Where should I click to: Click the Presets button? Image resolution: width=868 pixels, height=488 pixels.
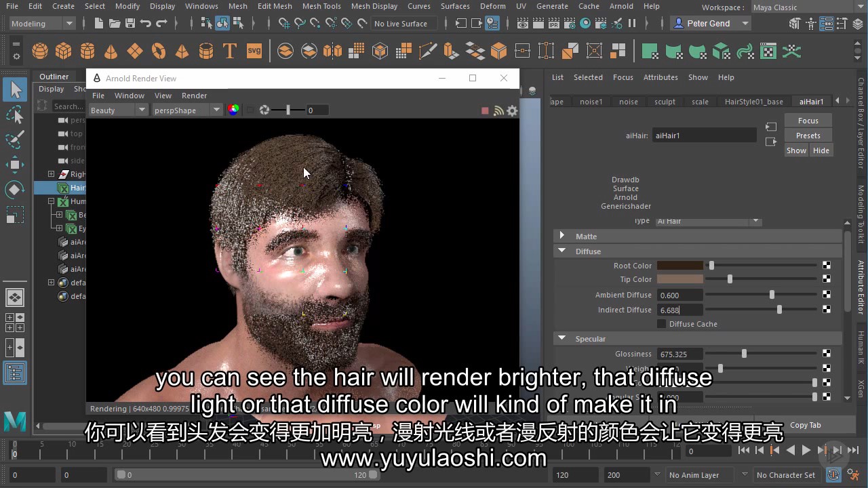click(x=808, y=136)
